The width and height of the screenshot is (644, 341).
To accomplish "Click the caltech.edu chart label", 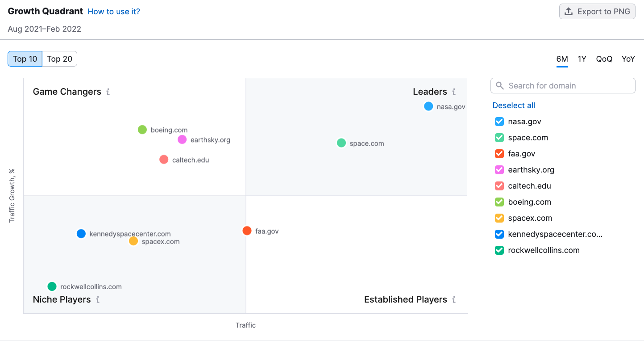I will tap(191, 160).
